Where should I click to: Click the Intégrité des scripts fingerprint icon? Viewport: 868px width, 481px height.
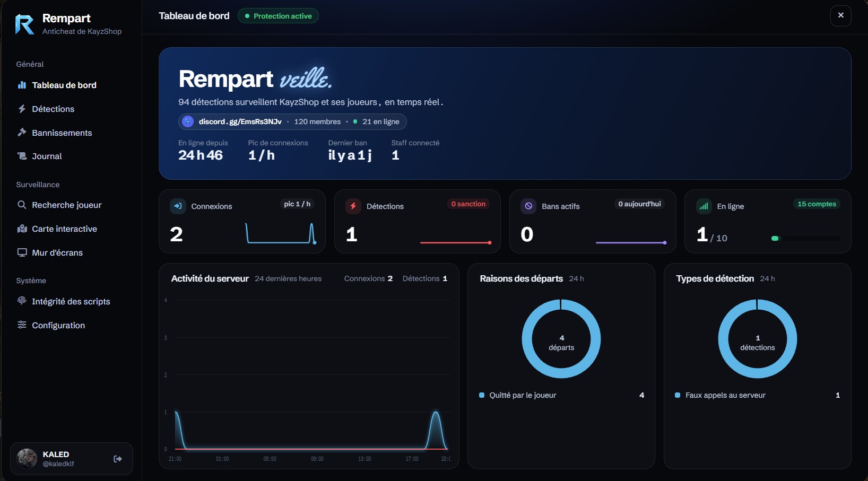[22, 301]
